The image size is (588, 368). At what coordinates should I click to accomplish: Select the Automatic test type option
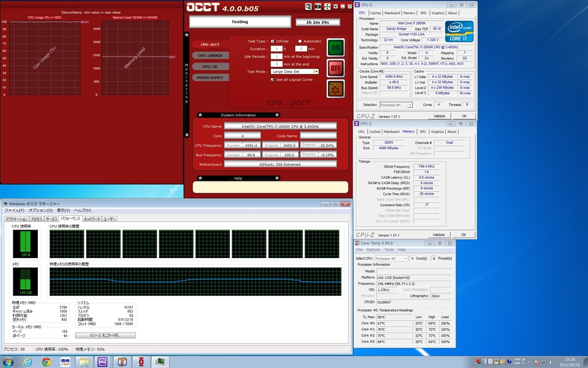(x=299, y=41)
